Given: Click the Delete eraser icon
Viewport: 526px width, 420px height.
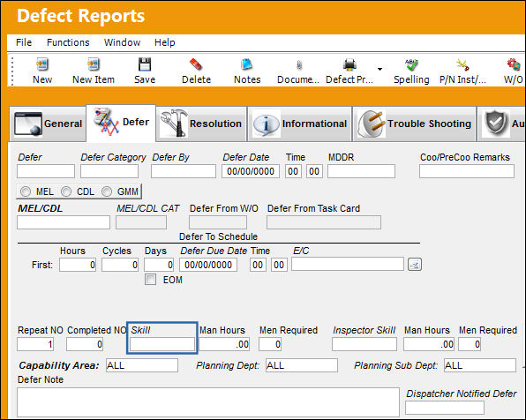Looking at the screenshot, I should click(x=196, y=64).
